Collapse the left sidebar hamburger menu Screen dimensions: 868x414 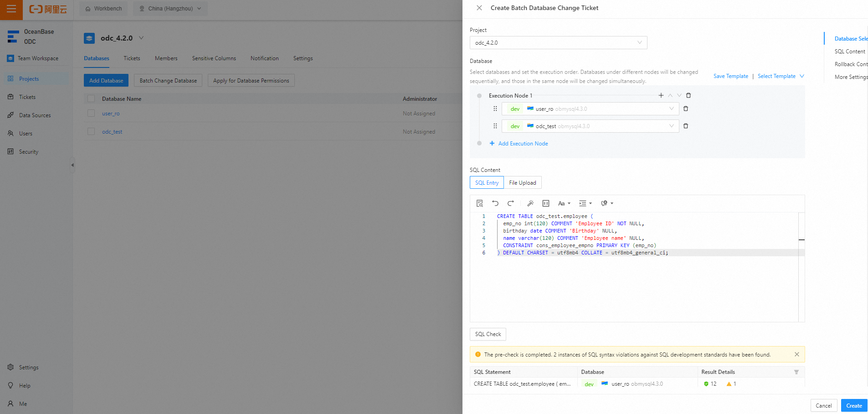point(11,9)
